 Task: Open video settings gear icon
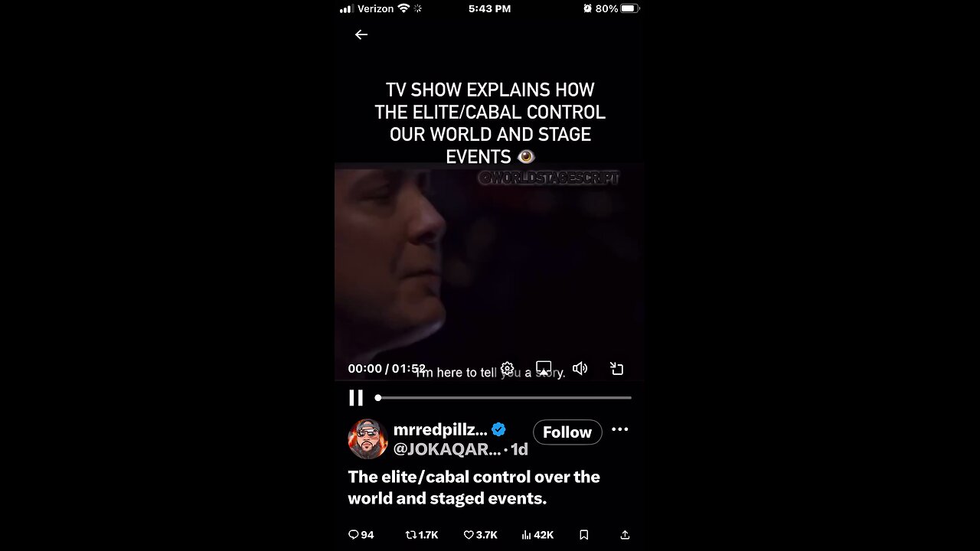[507, 368]
